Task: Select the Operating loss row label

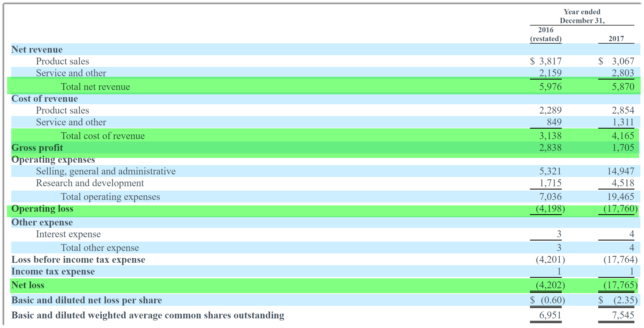Action: click(42, 209)
